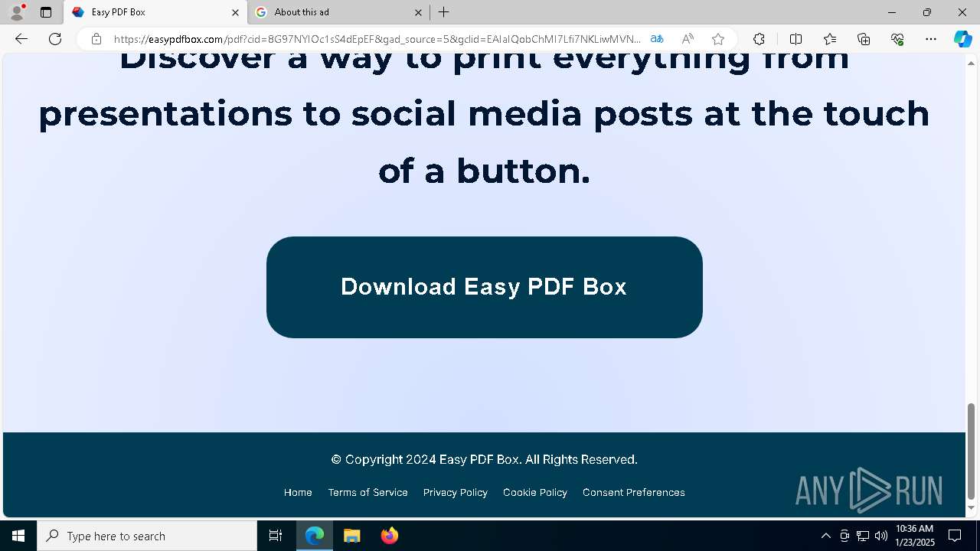Open volume control tray icon
This screenshot has width=980, height=551.
point(880,536)
